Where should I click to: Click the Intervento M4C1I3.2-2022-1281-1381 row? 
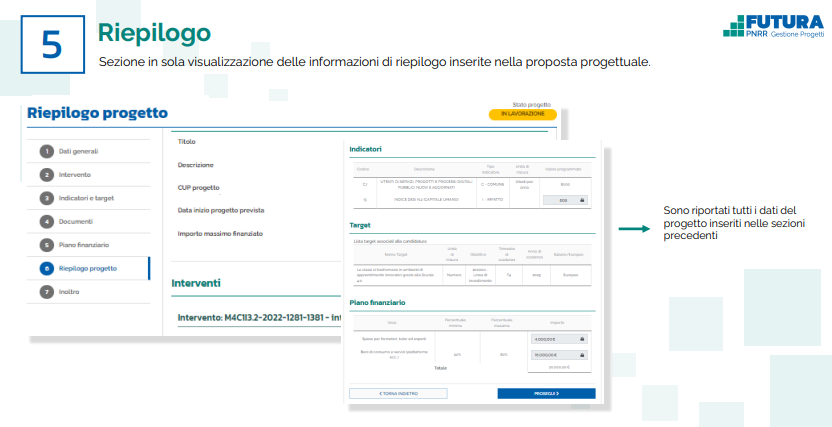coord(259,318)
